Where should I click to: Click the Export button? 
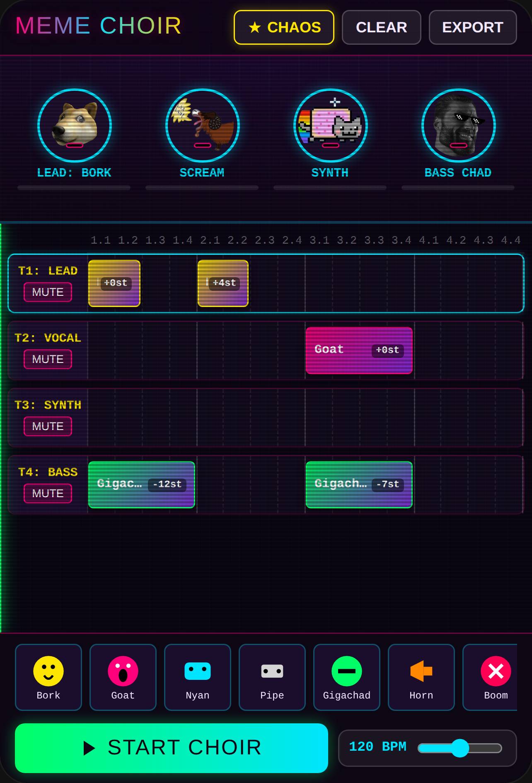tap(473, 27)
